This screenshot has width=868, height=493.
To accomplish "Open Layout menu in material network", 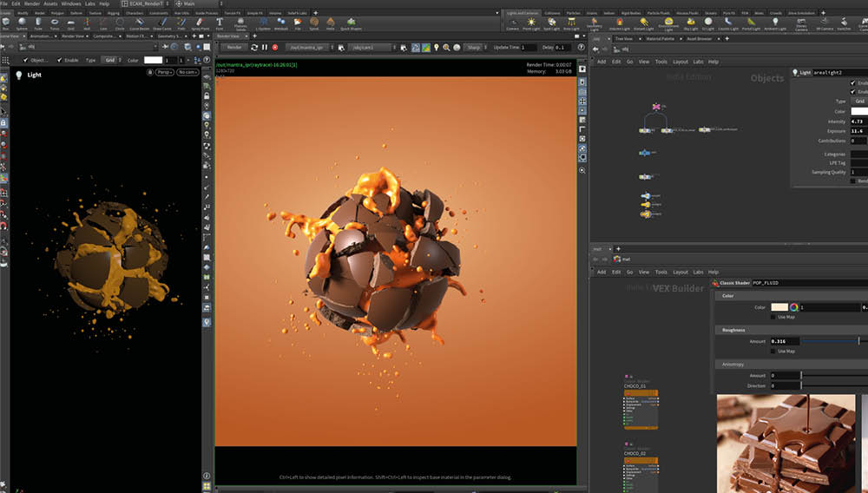I will point(680,272).
